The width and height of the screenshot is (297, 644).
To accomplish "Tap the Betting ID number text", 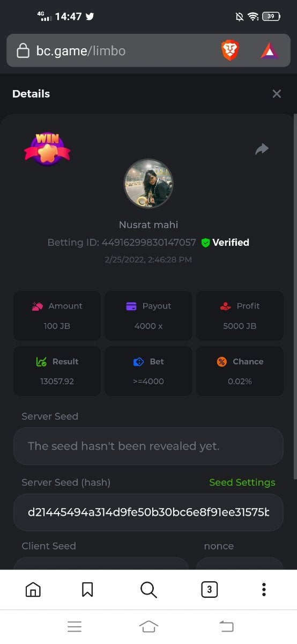I will [148, 243].
